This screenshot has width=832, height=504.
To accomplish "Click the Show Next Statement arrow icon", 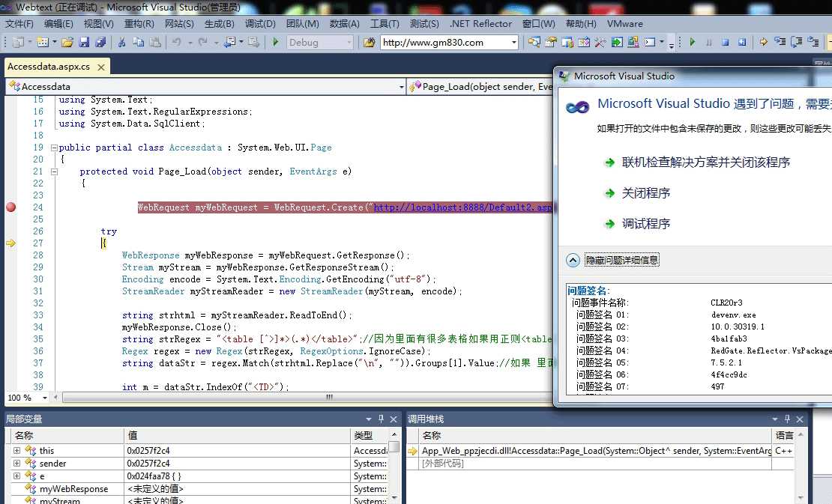I will point(763,43).
